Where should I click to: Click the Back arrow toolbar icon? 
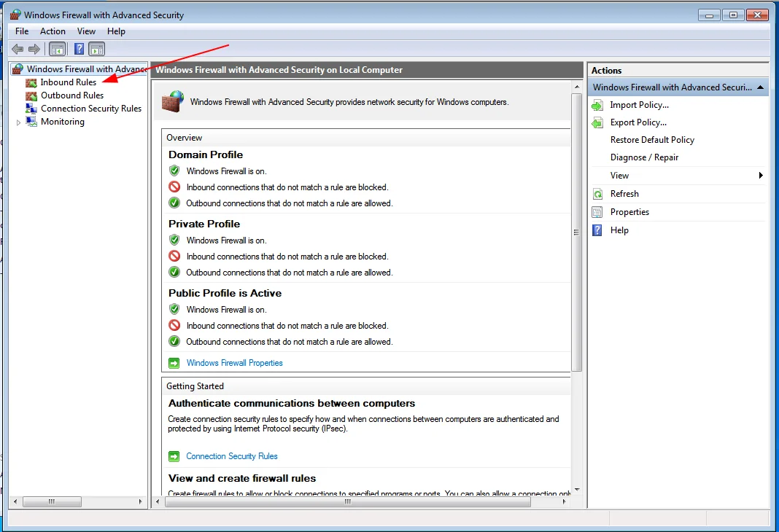click(18, 49)
